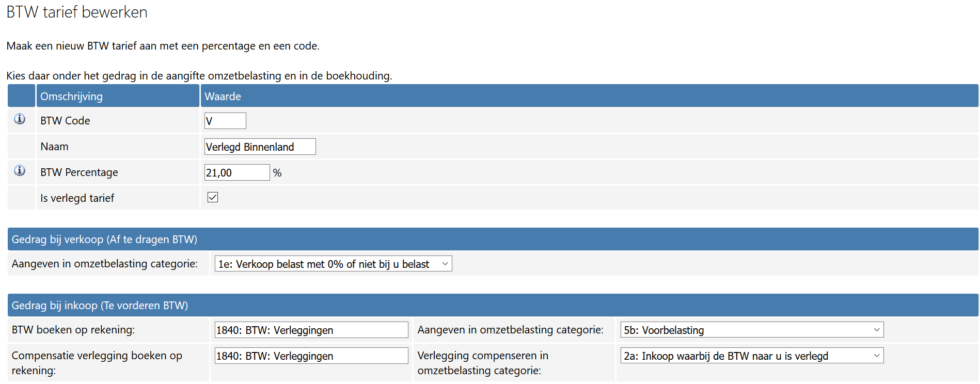Click the 'Omschrijving' column header
Screen dimensions: 980x384
pyautogui.click(x=71, y=97)
